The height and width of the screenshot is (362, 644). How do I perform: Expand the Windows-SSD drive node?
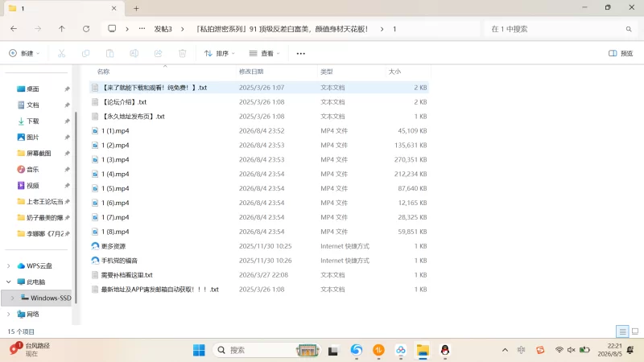tap(12, 298)
